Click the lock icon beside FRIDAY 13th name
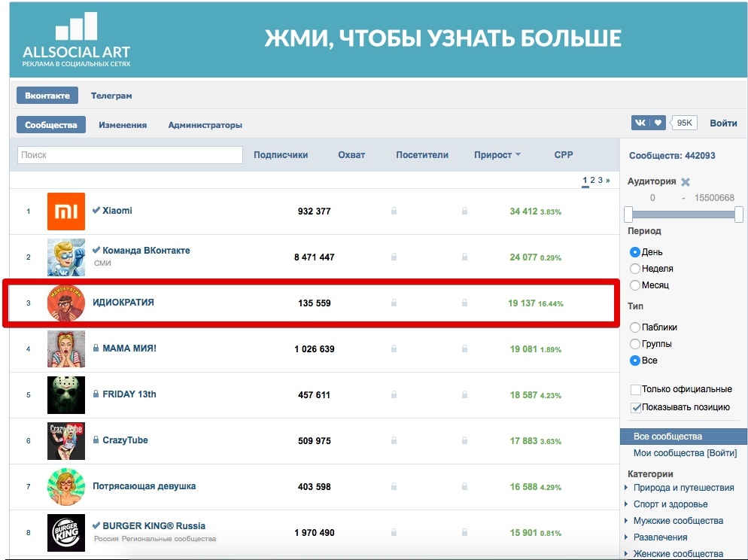Image resolution: width=748 pixels, height=560 pixels. click(96, 394)
